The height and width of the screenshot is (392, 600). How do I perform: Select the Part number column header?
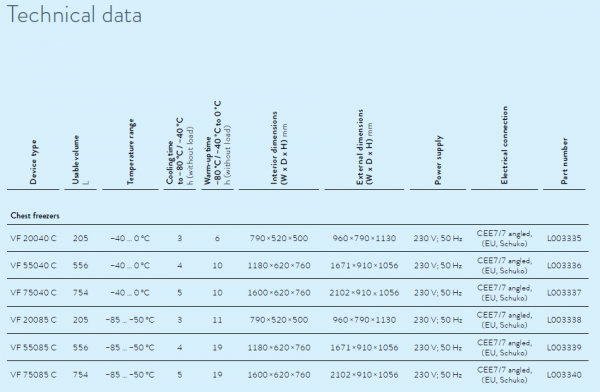tap(564, 161)
